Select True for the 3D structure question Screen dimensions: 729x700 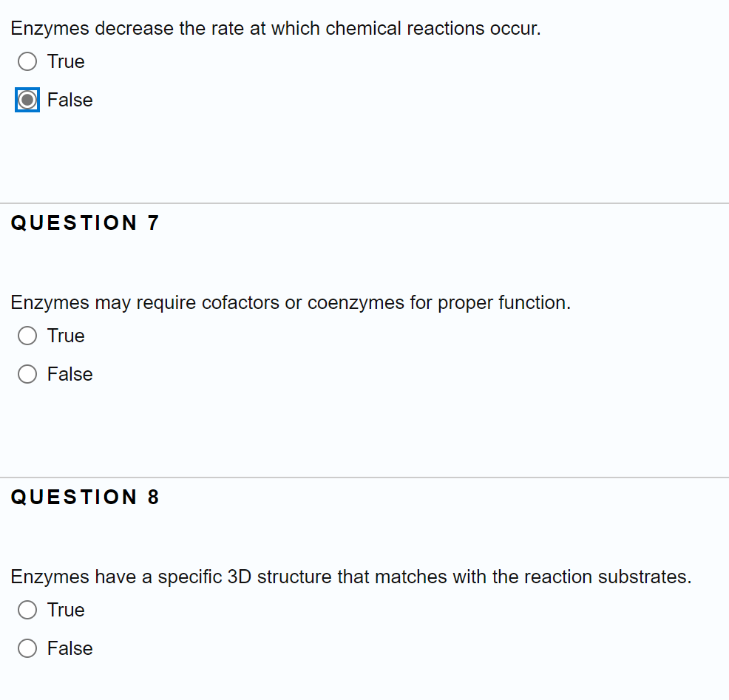pos(27,610)
